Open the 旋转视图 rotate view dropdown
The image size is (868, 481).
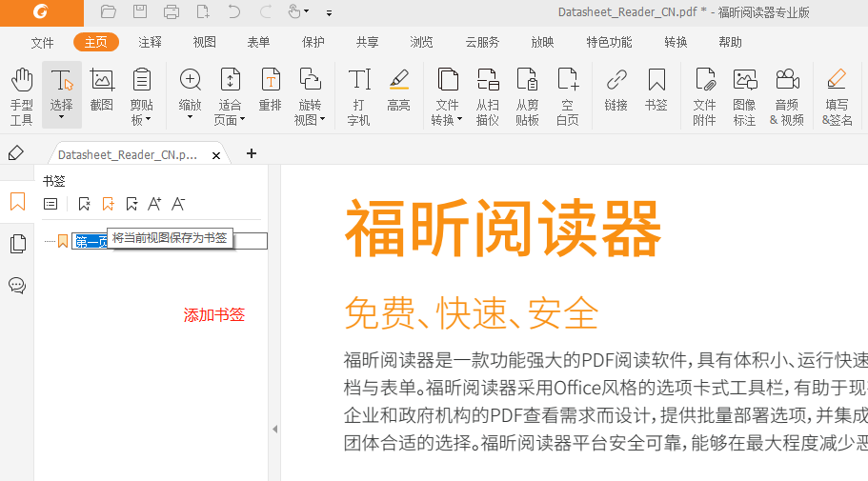(310, 96)
